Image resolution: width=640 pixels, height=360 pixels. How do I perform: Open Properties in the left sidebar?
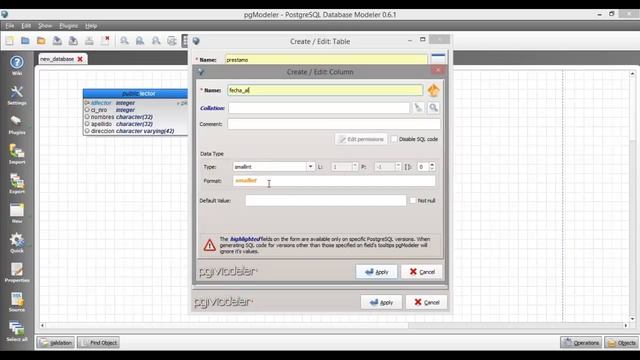17,273
